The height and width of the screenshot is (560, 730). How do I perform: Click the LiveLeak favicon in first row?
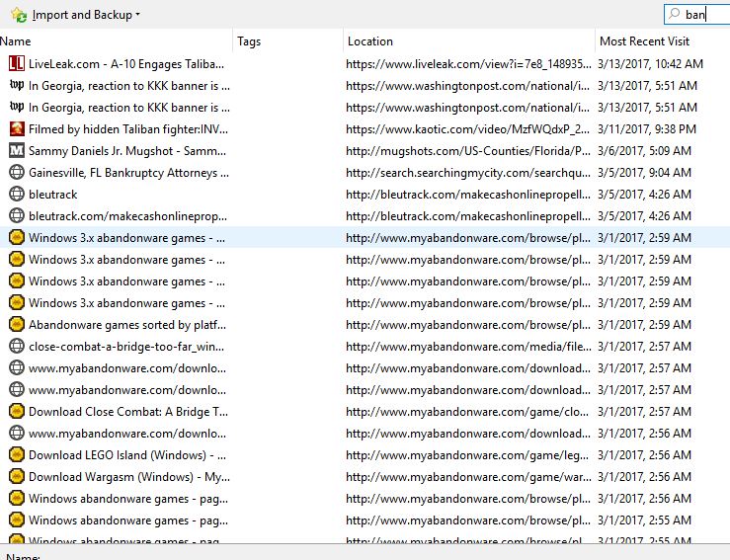click(16, 64)
